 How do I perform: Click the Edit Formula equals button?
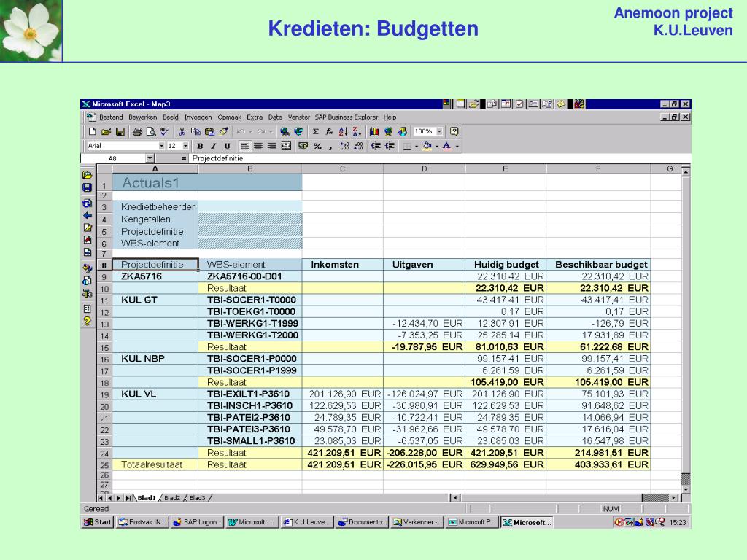tap(183, 158)
